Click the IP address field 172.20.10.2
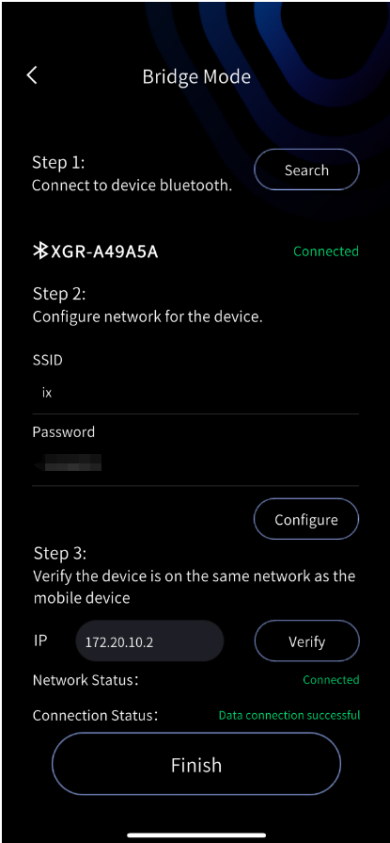Viewport: 390px width, 843px height. 150,641
